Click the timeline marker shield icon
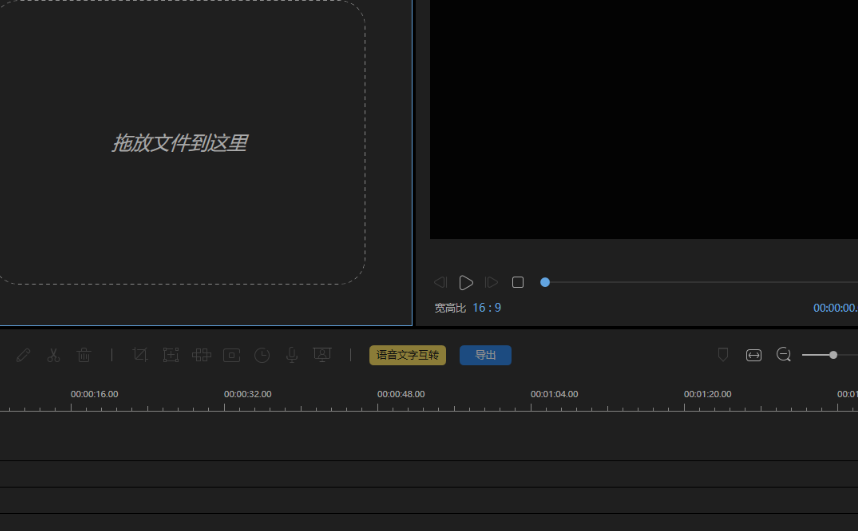The height and width of the screenshot is (531, 858). 723,355
